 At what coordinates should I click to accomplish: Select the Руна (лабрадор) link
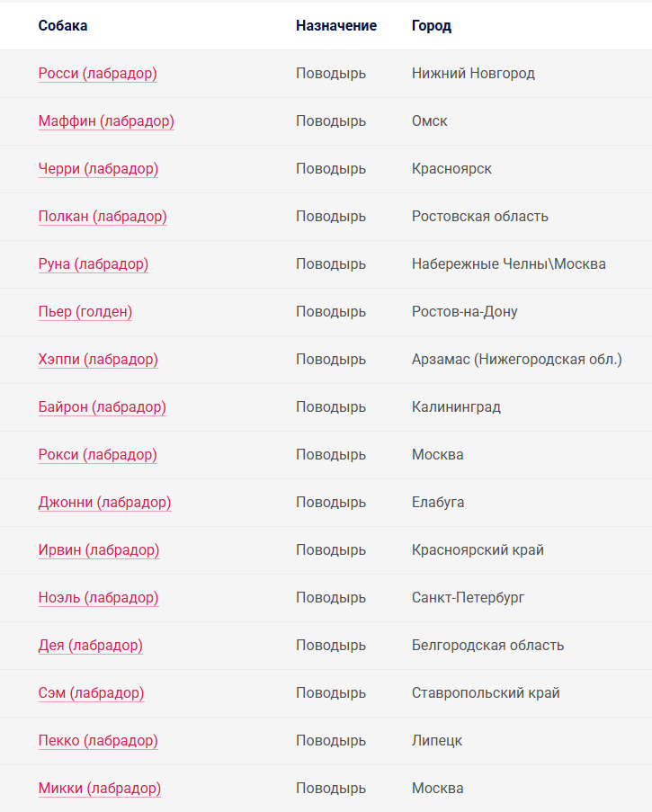[x=94, y=264]
